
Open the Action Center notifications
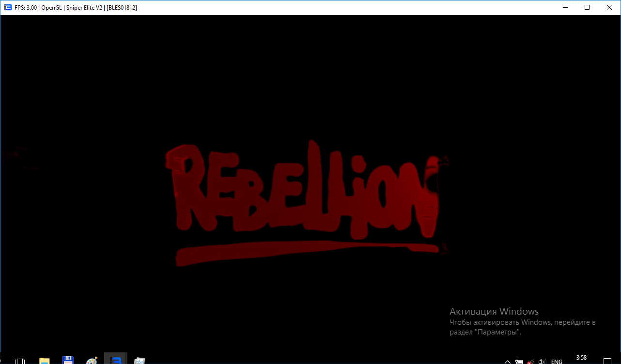pyautogui.click(x=607, y=361)
